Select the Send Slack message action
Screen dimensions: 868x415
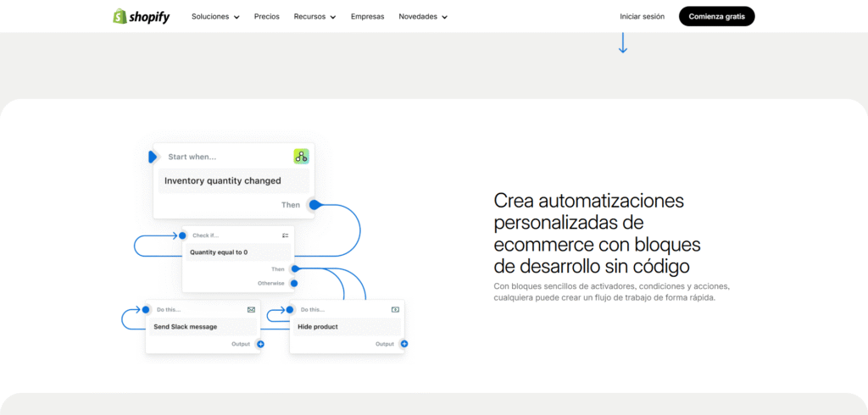tap(203, 326)
